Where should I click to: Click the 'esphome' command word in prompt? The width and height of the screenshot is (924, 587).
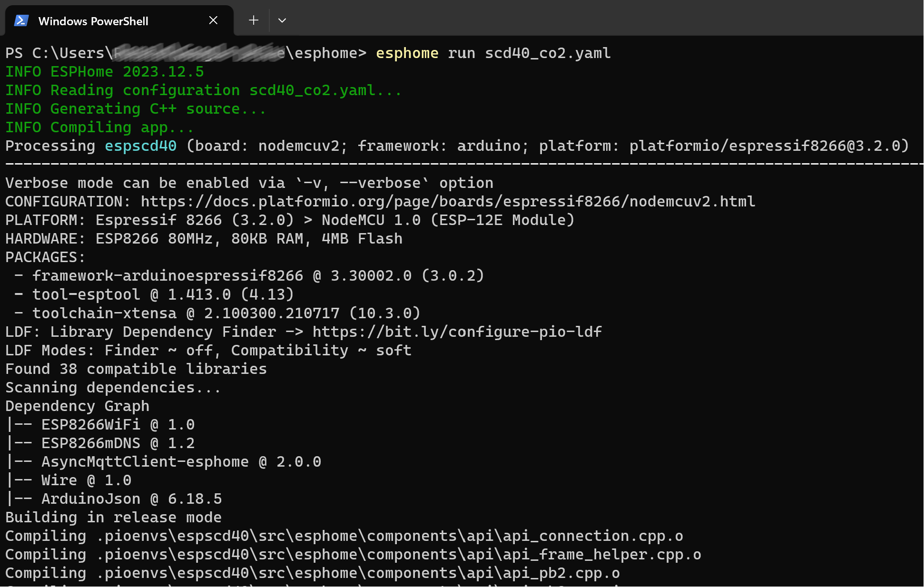[407, 53]
